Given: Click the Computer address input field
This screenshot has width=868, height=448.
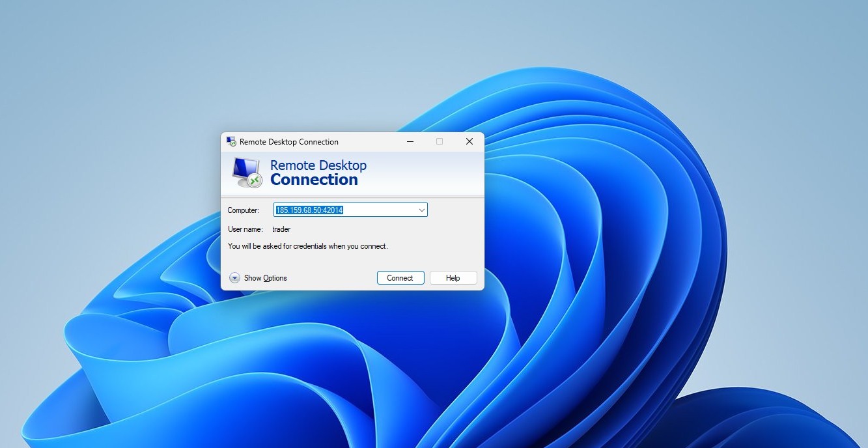Looking at the screenshot, I should coord(350,210).
